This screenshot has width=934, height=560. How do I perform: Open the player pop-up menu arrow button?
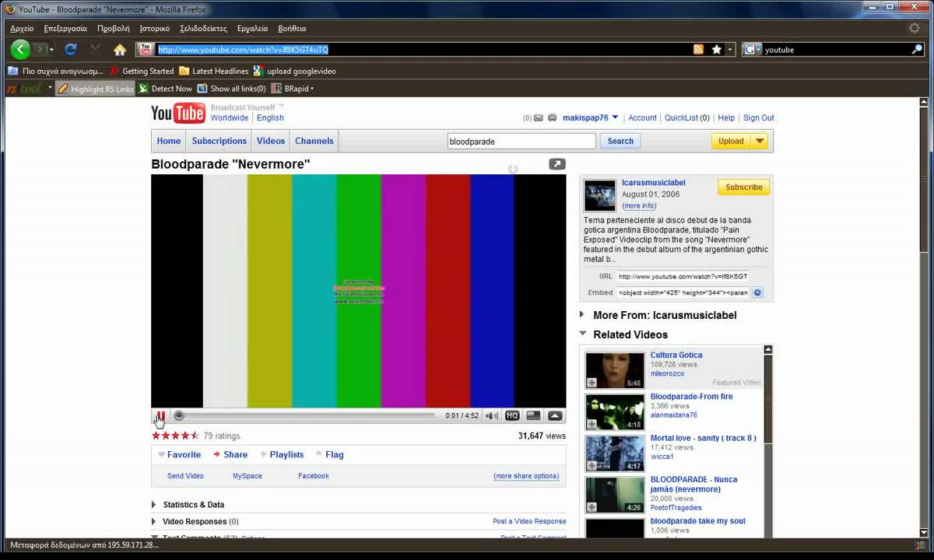[x=555, y=416]
